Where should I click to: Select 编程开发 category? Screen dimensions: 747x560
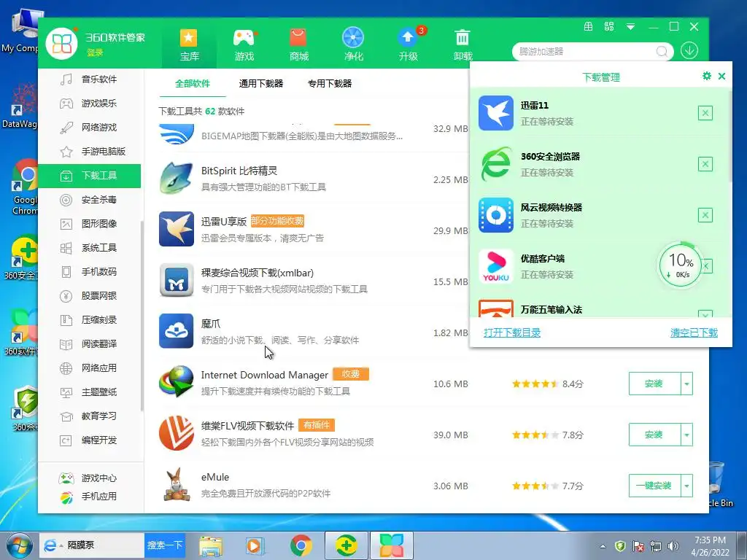(90, 440)
